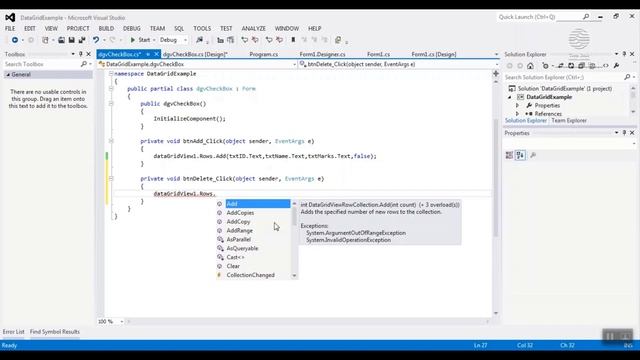The image size is (640, 360).
Task: Click Refresh icon in Solution Explorer
Action: [571, 66]
